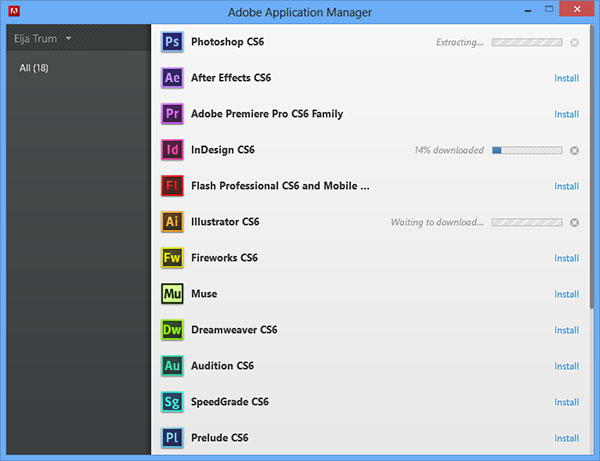Install Flash Professional CS6 and Mobile
This screenshot has height=461, width=600.
pos(566,186)
